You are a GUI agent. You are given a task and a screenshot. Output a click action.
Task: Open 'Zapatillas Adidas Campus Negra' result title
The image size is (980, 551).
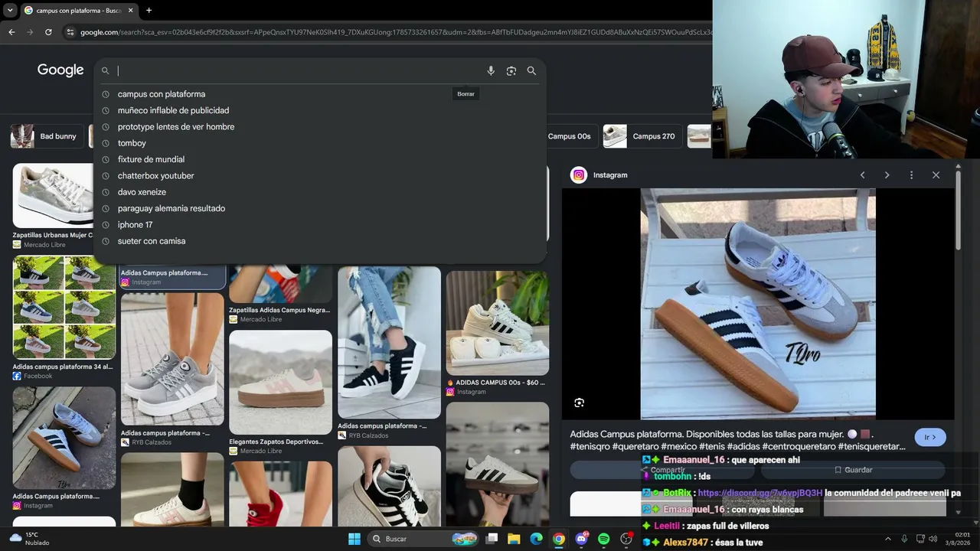coord(279,310)
